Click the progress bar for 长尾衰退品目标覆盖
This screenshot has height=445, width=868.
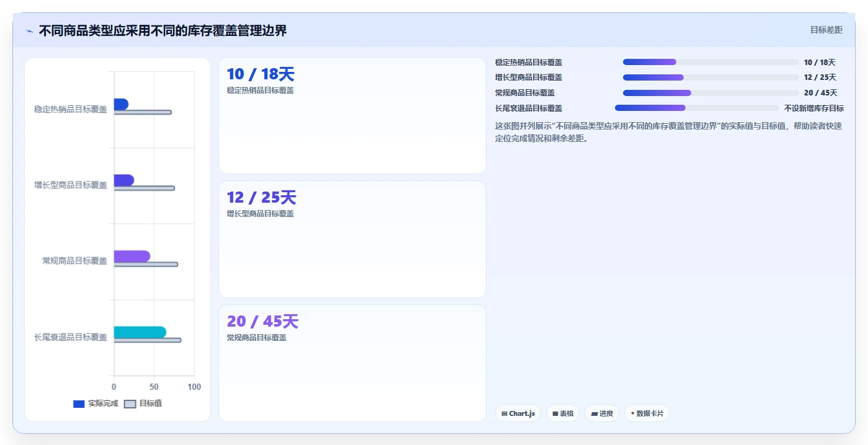point(697,108)
